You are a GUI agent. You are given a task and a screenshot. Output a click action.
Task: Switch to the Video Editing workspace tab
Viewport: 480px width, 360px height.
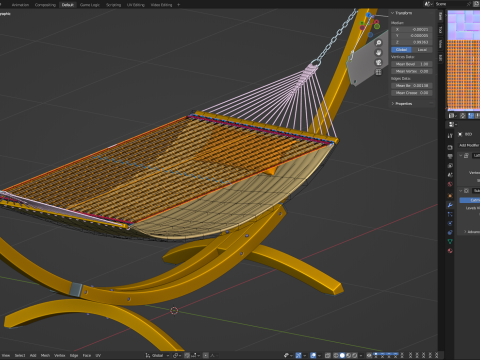tap(161, 5)
